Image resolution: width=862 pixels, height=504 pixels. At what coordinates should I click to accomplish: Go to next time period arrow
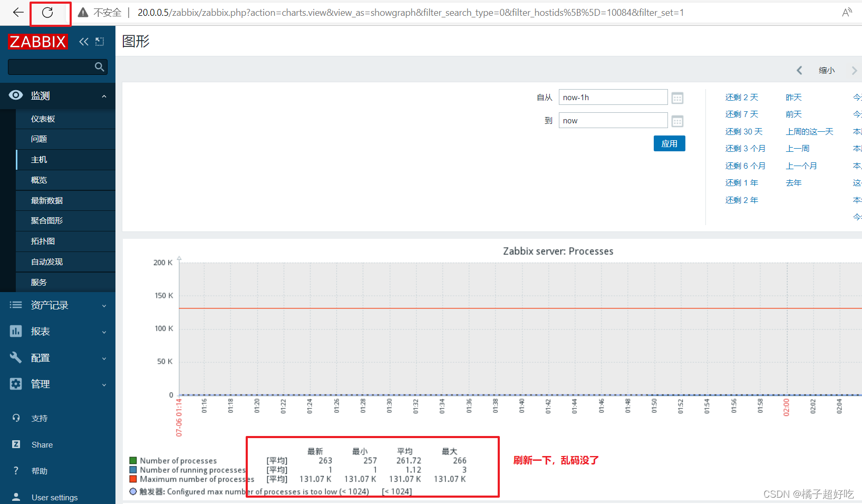coord(854,70)
